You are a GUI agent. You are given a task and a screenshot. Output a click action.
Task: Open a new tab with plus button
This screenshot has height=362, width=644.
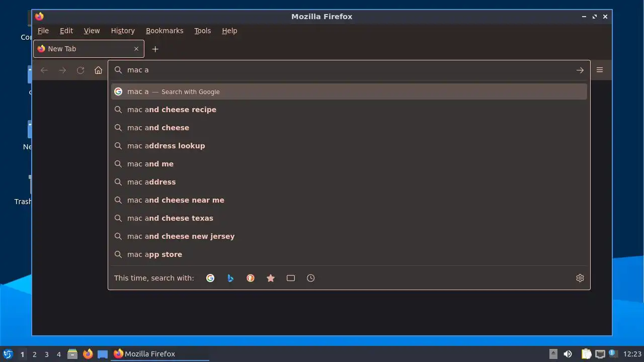(155, 49)
